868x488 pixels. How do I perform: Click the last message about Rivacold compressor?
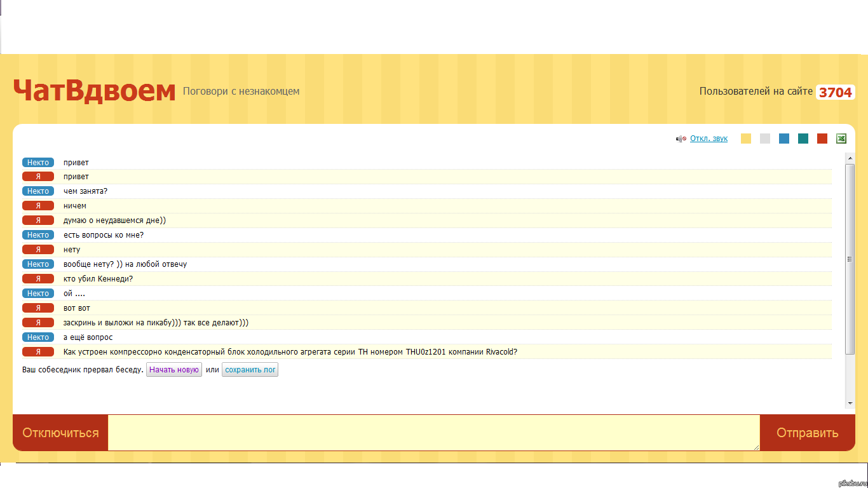(x=290, y=352)
